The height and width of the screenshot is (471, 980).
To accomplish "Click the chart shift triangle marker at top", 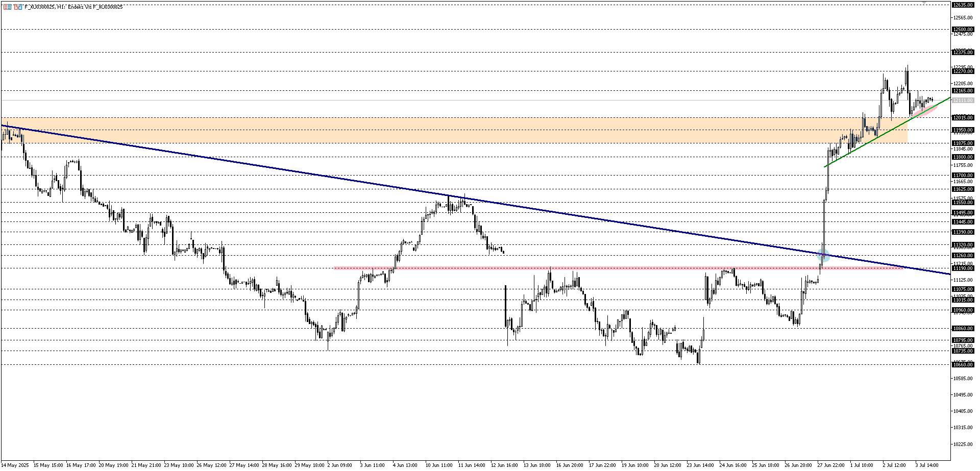I will (x=924, y=3).
